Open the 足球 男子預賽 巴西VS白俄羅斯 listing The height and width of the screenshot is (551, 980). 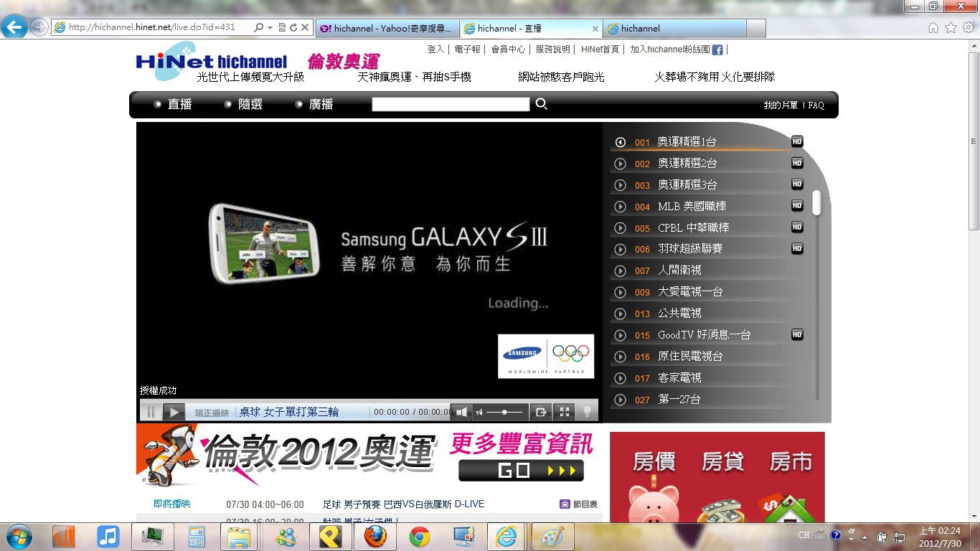(x=404, y=504)
